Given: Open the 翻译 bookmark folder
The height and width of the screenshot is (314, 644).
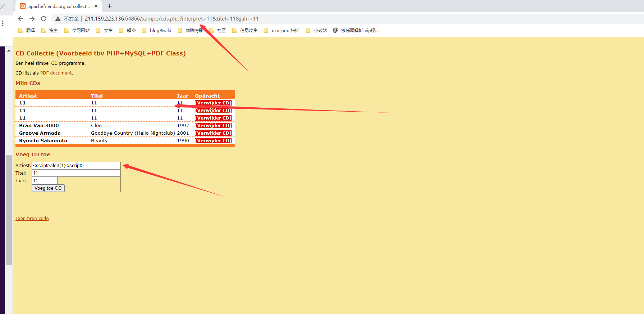Looking at the screenshot, I should [27, 31].
